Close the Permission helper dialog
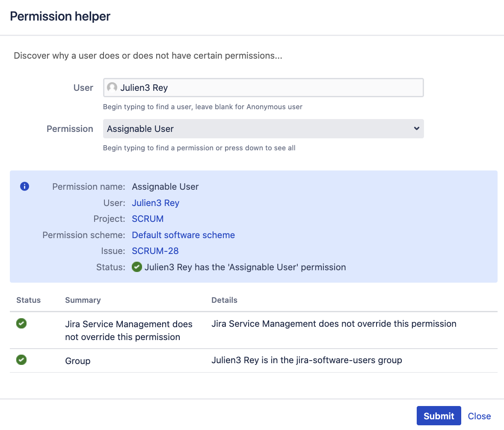Viewport: 504px width, 430px height. click(479, 416)
